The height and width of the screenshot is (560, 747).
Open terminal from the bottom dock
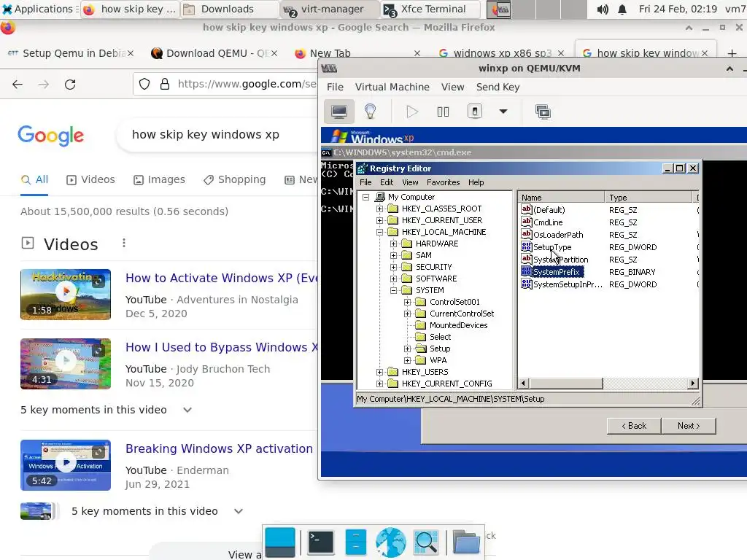click(x=321, y=542)
